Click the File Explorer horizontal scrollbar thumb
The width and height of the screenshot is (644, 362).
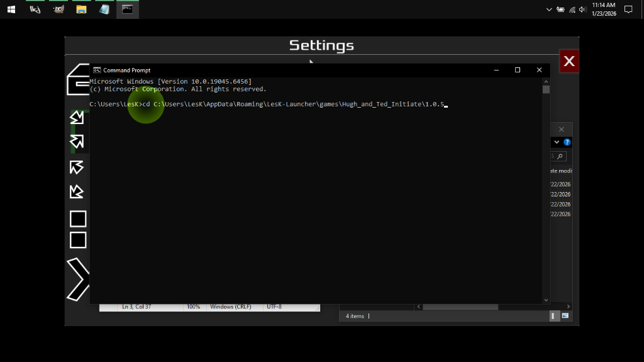point(460,307)
